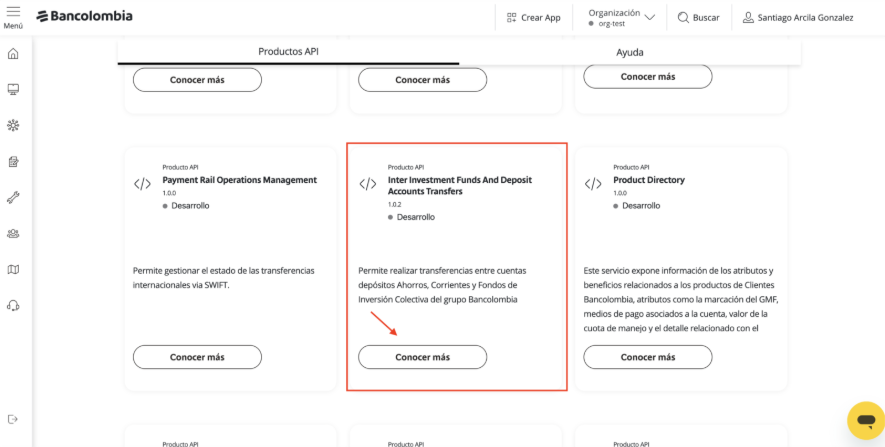
Task: Open Santiago Arcila Gonzalez user menu
Action: coord(799,18)
